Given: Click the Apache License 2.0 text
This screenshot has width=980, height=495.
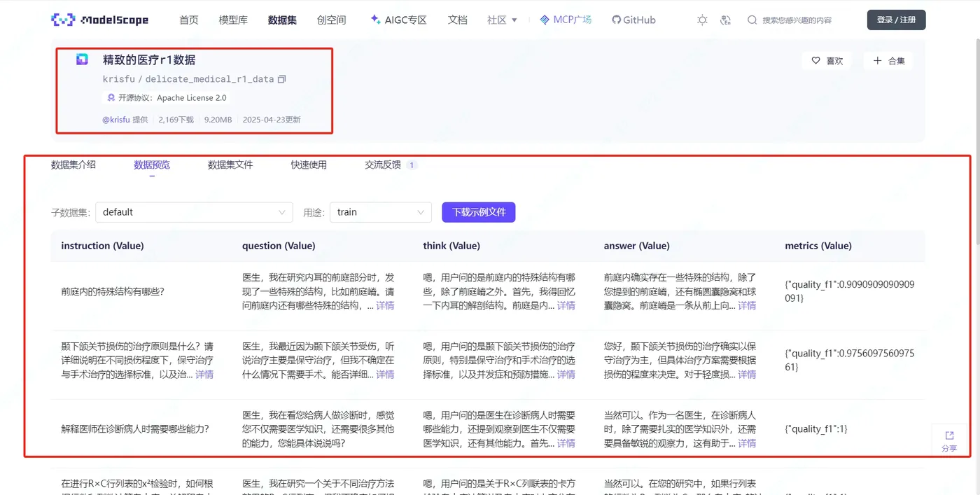Looking at the screenshot, I should click(x=191, y=98).
